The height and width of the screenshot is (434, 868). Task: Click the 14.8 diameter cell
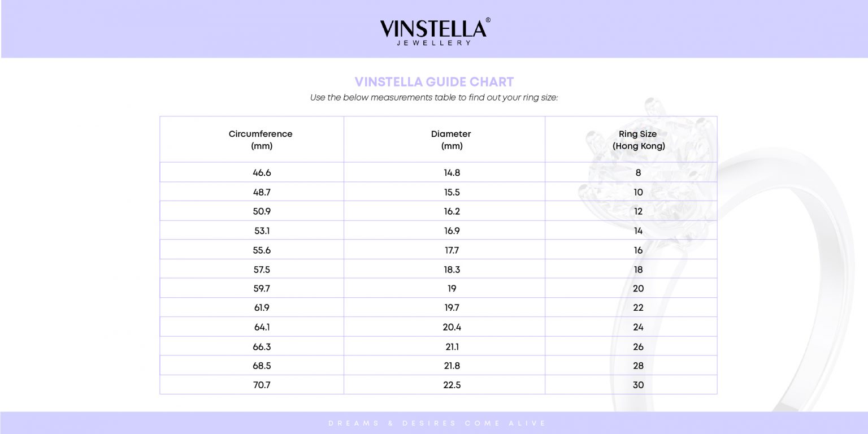[452, 173]
